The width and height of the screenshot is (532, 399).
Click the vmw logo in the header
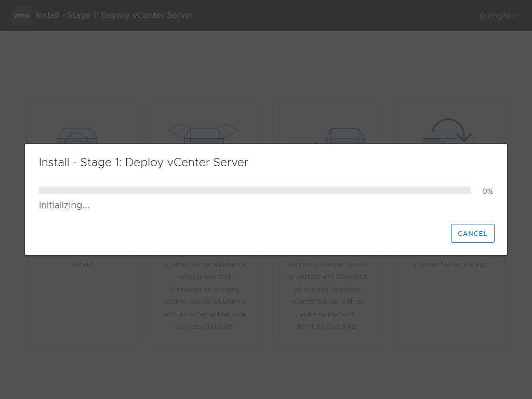tap(22, 16)
